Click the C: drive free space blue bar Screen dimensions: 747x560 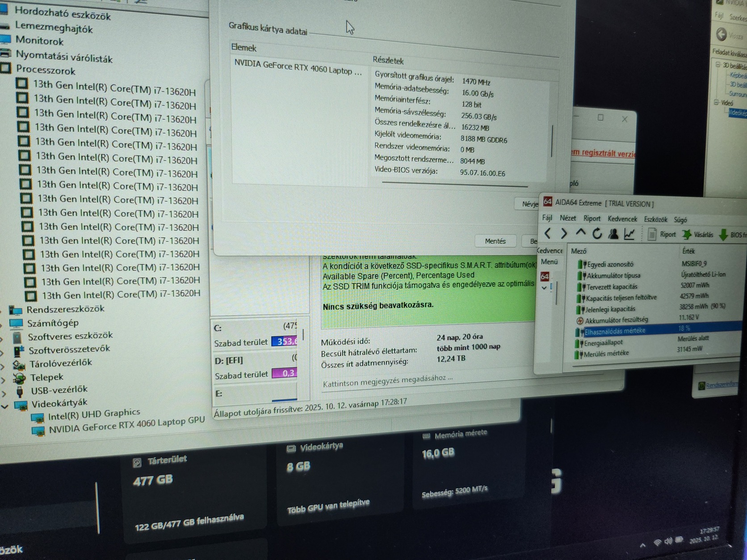pos(284,341)
